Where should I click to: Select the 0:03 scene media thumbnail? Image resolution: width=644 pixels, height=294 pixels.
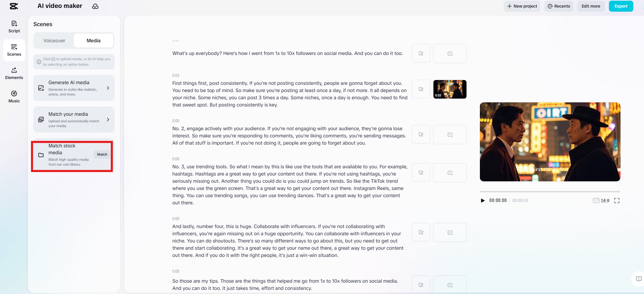[x=450, y=89]
